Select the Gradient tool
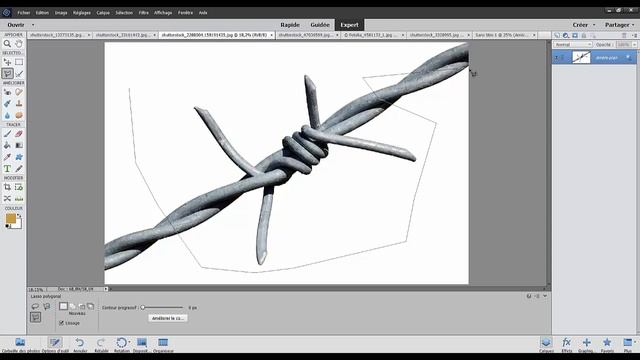640x360 pixels. (x=19, y=145)
